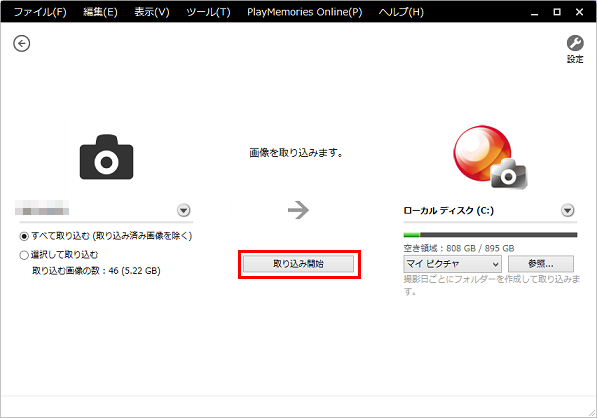Click the 画像を取り込みます。 message
The image size is (597, 418).
(x=296, y=153)
